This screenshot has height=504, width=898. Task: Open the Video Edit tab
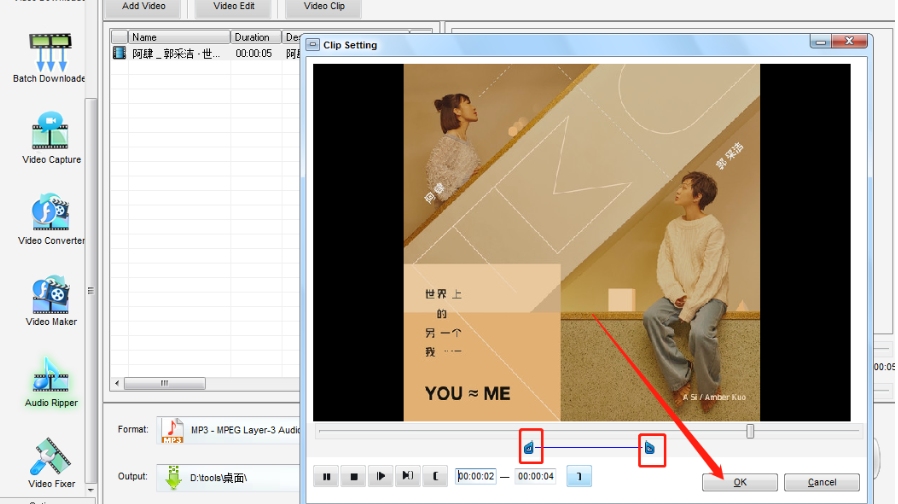(x=234, y=7)
